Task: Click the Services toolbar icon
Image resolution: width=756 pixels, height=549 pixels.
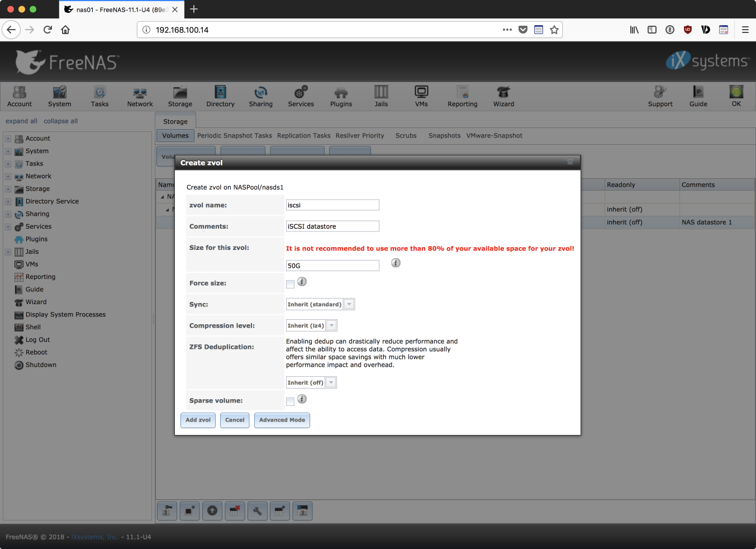Action: tap(301, 96)
